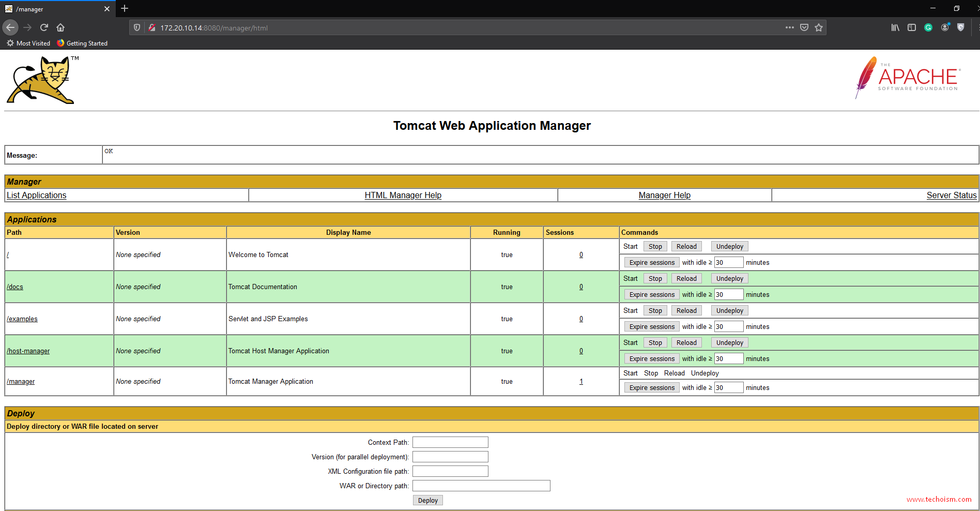Screen dimensions: 980x511
Task: Click the sessions count for /examples
Action: (581, 319)
